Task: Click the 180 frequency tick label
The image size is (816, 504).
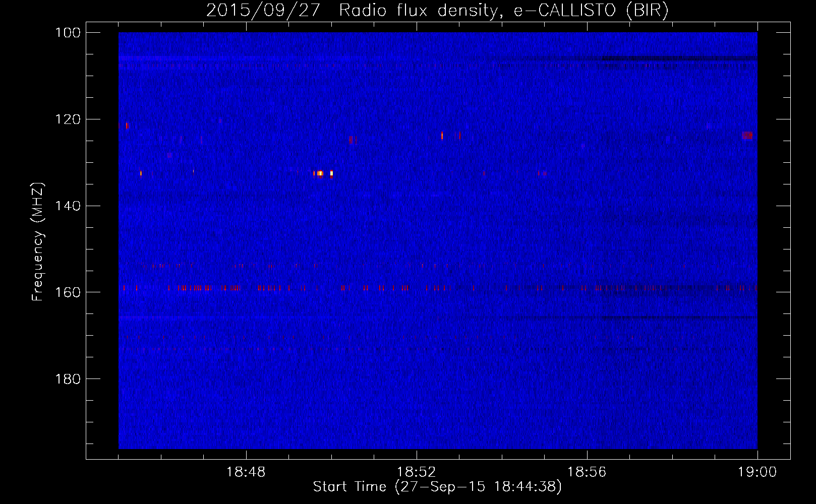Action: pyautogui.click(x=67, y=379)
